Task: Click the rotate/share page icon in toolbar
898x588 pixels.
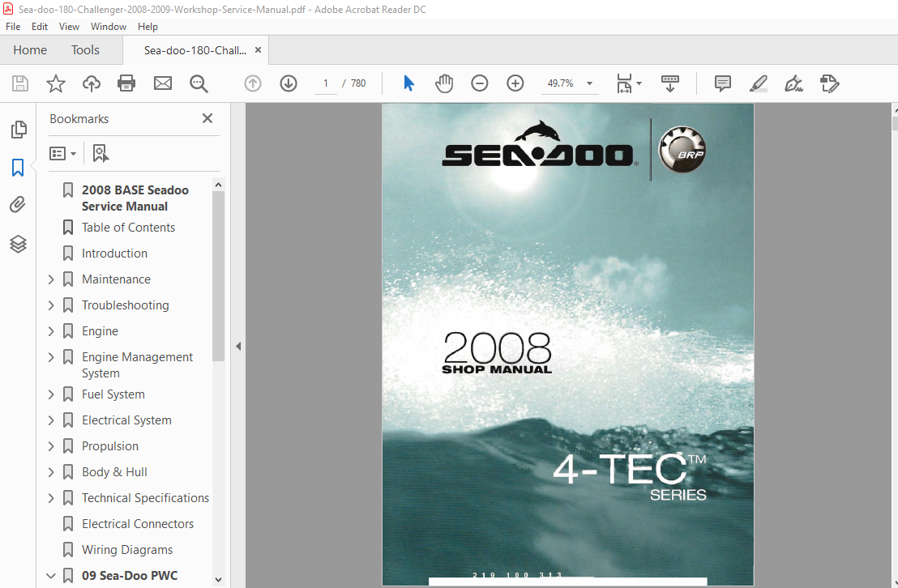Action: coord(829,83)
